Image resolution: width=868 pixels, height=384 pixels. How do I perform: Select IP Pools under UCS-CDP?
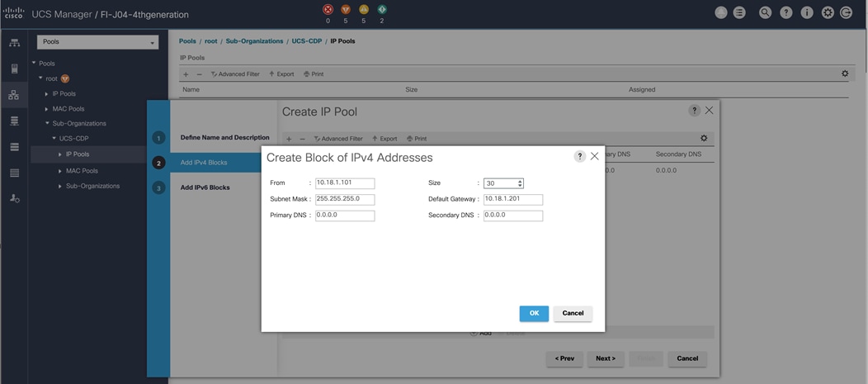[78, 154]
